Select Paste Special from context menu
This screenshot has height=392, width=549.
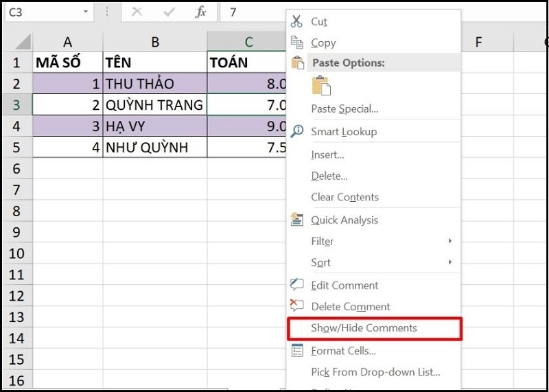coord(344,108)
